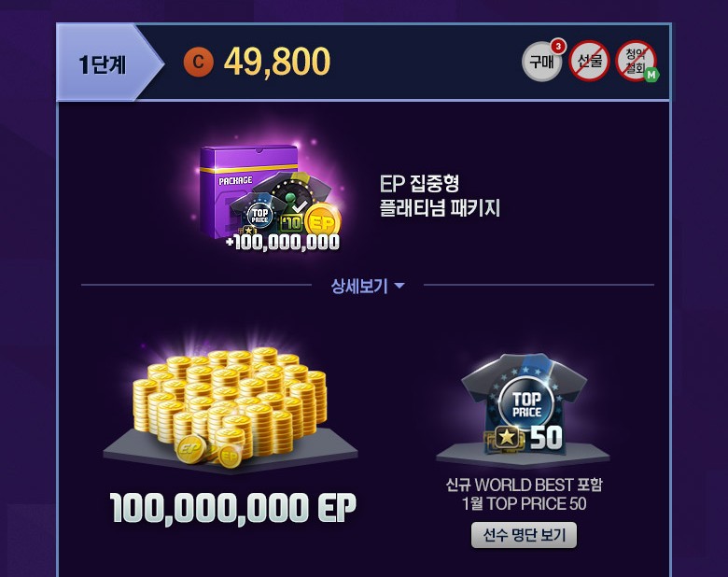Click the 100,000,000 EP amount label
Image resolution: width=728 pixels, height=577 pixels.
[233, 509]
